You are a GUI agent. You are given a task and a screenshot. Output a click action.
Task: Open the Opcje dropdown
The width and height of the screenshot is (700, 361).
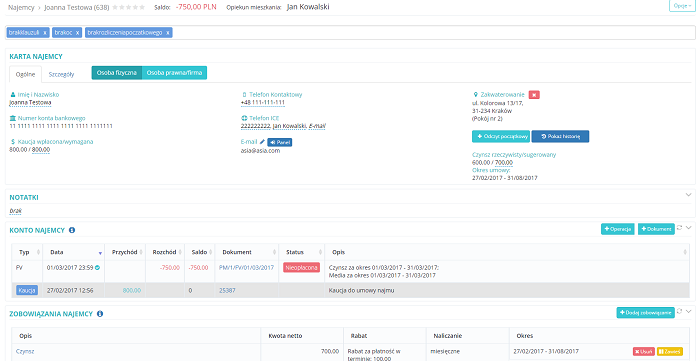(683, 6)
